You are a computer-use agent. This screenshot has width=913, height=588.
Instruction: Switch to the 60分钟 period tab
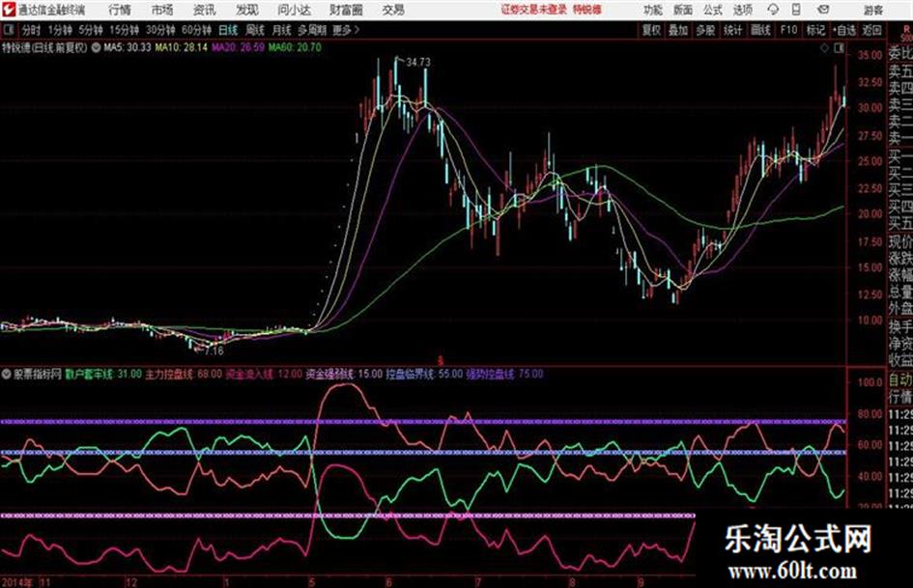[x=196, y=30]
